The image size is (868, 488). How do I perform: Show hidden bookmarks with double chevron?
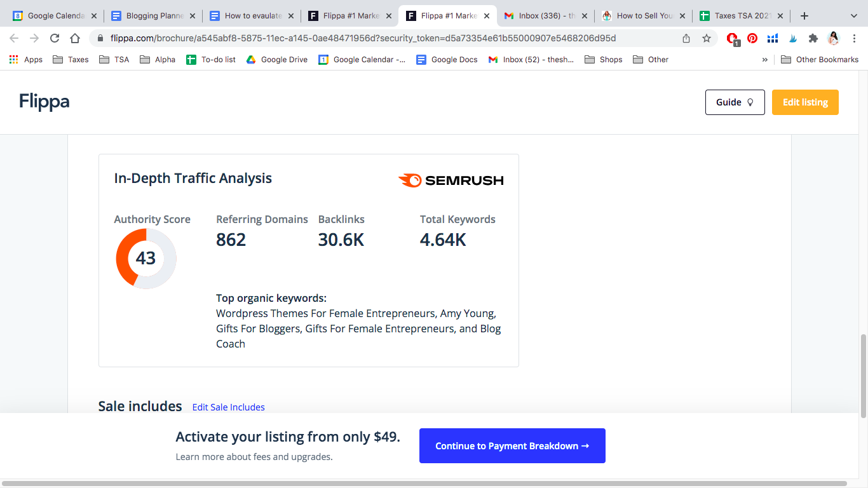point(765,60)
